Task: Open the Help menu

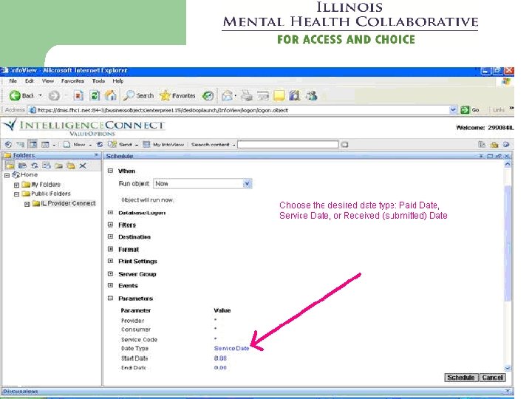Action: (118, 81)
